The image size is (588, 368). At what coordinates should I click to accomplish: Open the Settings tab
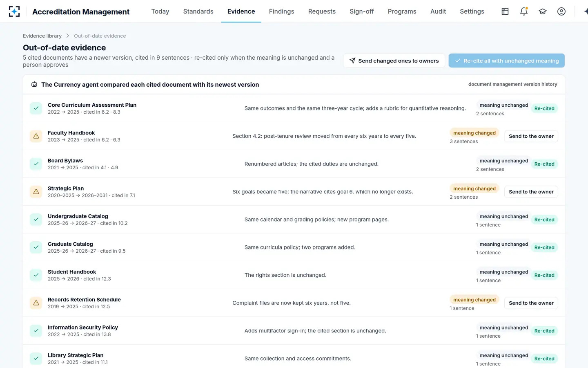tap(472, 11)
